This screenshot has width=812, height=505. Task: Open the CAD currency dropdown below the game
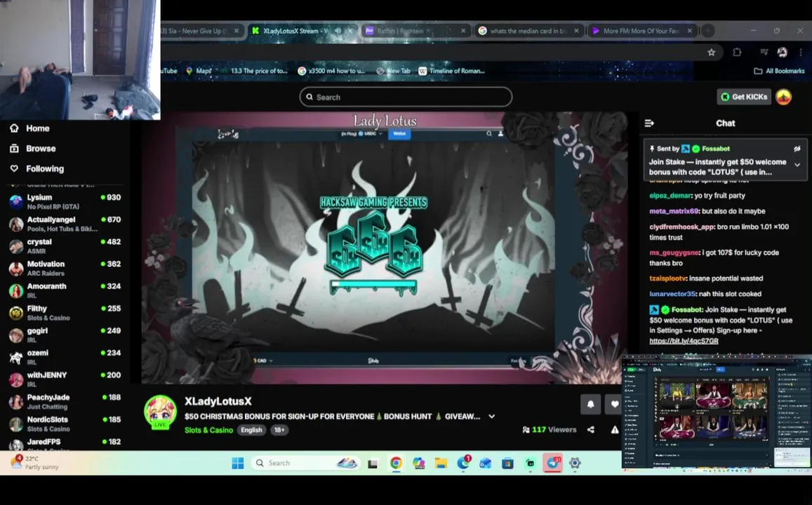(x=262, y=361)
